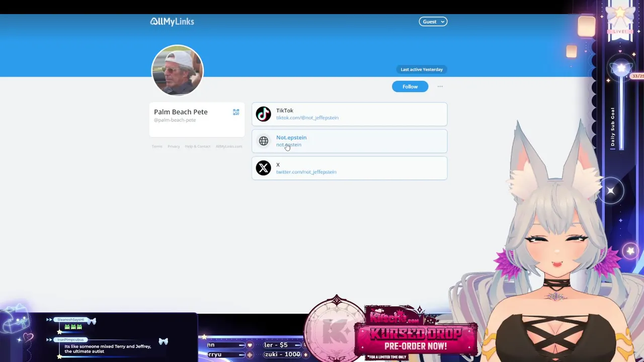Show the profile QR code icon

236,112
